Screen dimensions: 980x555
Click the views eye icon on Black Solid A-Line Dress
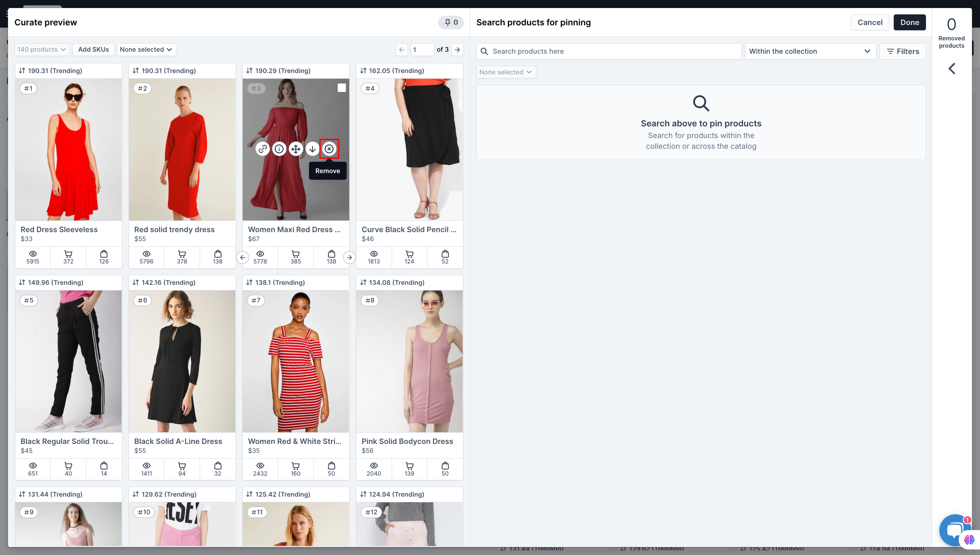click(x=146, y=466)
